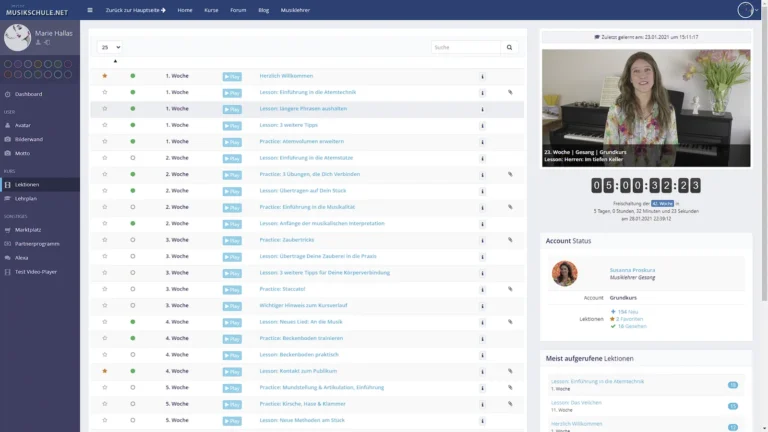
Task: Click the Suche search field
Action: (x=466, y=48)
